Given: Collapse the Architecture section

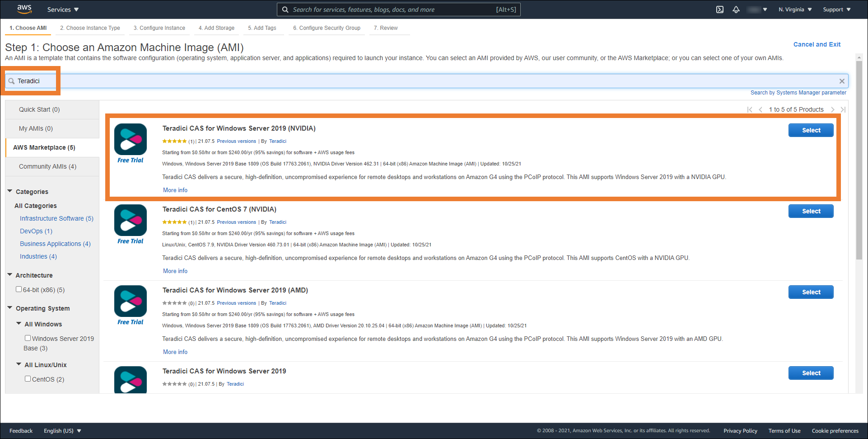Looking at the screenshot, I should click(x=10, y=275).
